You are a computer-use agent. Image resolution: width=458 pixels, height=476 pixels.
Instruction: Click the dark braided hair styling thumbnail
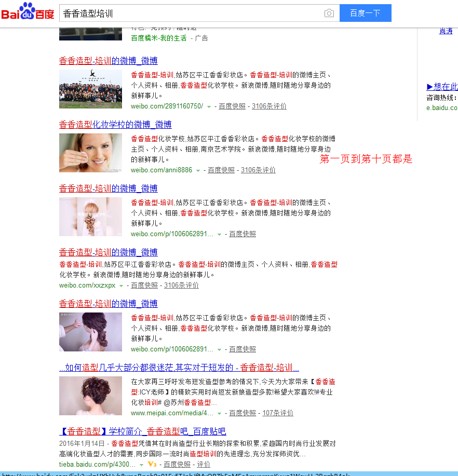(90, 332)
